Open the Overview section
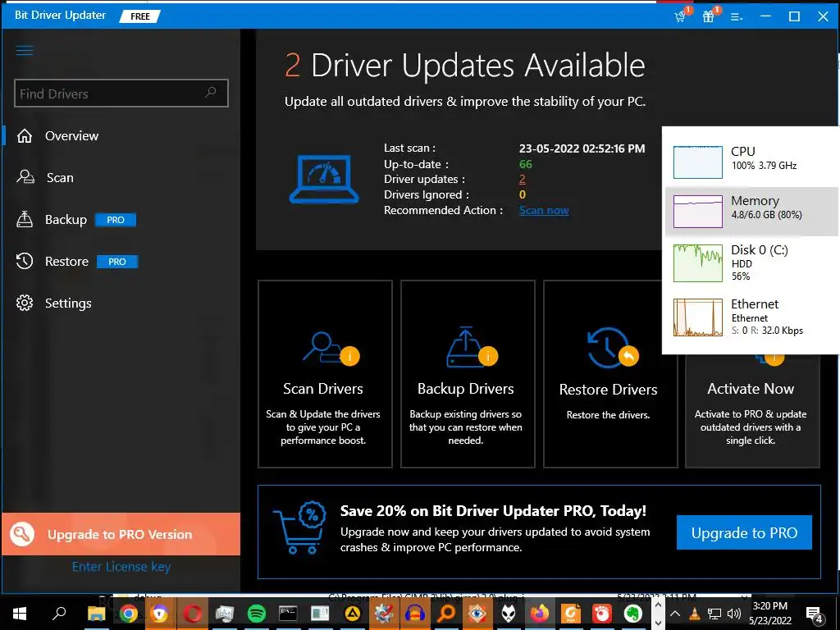Viewport: 840px width, 630px height. coord(72,136)
